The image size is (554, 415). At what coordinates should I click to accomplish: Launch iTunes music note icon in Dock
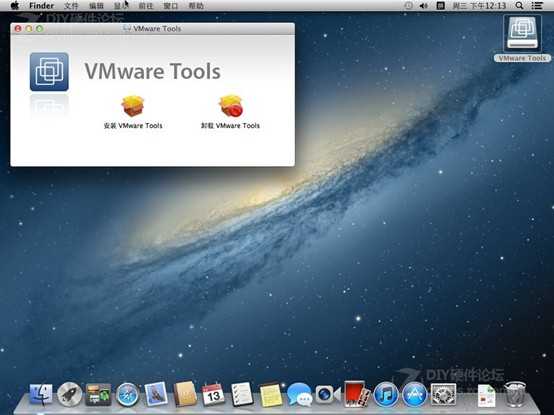(386, 394)
